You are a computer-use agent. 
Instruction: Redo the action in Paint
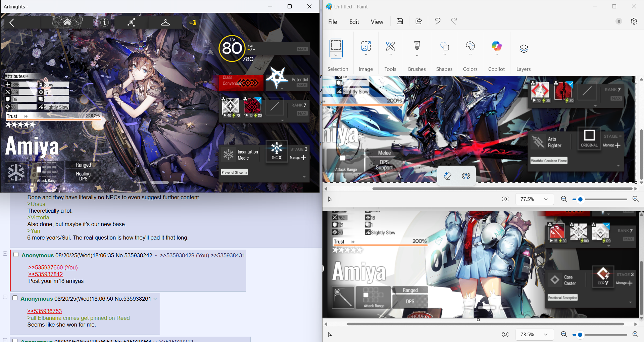point(454,21)
